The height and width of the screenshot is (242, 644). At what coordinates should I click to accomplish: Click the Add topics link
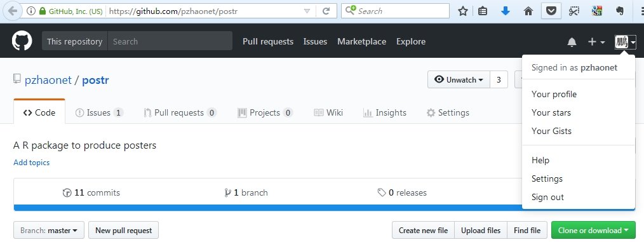(32, 163)
